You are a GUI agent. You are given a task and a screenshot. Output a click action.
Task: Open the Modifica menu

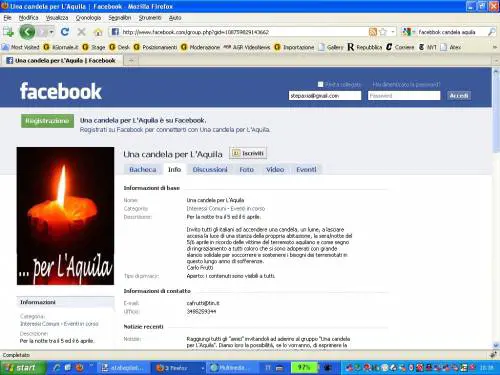pyautogui.click(x=28, y=18)
